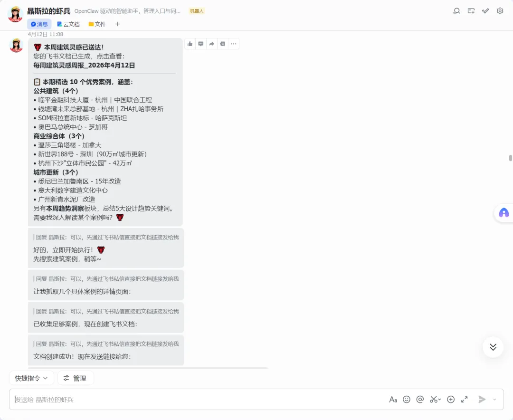Forward the message using arrow icon
The height and width of the screenshot is (420, 513).
[212, 44]
